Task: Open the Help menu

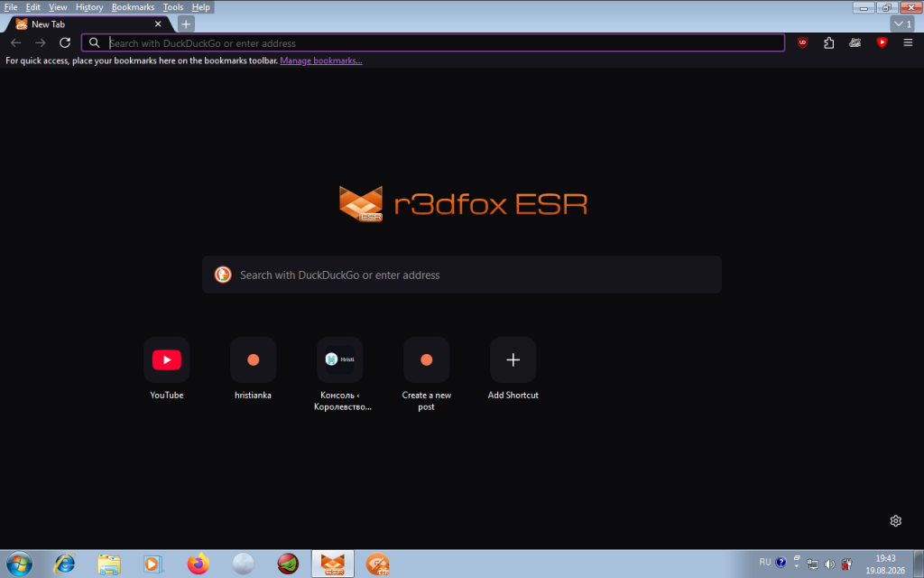Action: (x=201, y=7)
